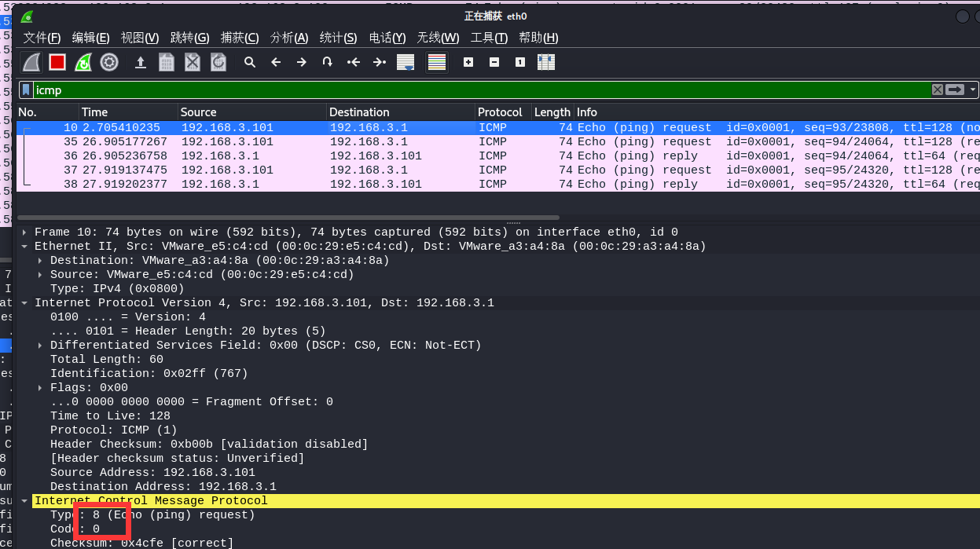The image size is (980, 549).
Task: Expand the Flags: 0x00 node
Action: (x=40, y=388)
